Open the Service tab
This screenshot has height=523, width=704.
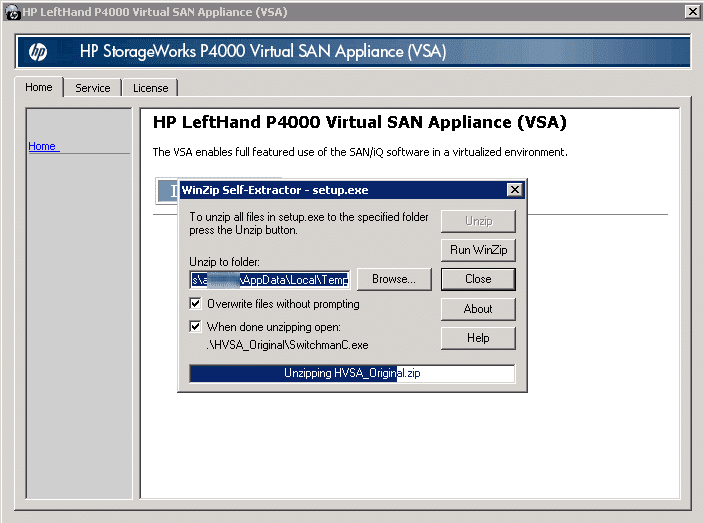[92, 88]
